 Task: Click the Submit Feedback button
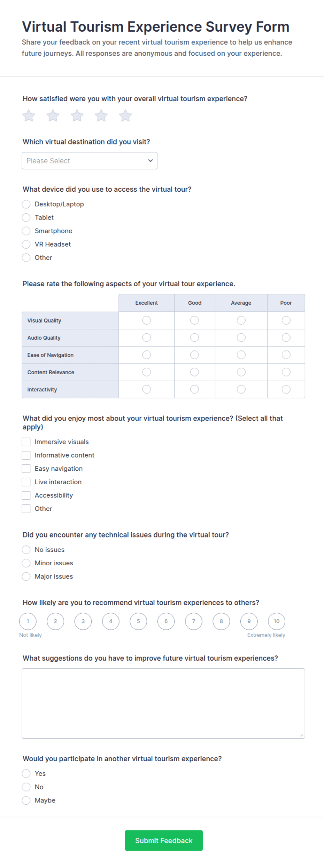click(x=164, y=841)
